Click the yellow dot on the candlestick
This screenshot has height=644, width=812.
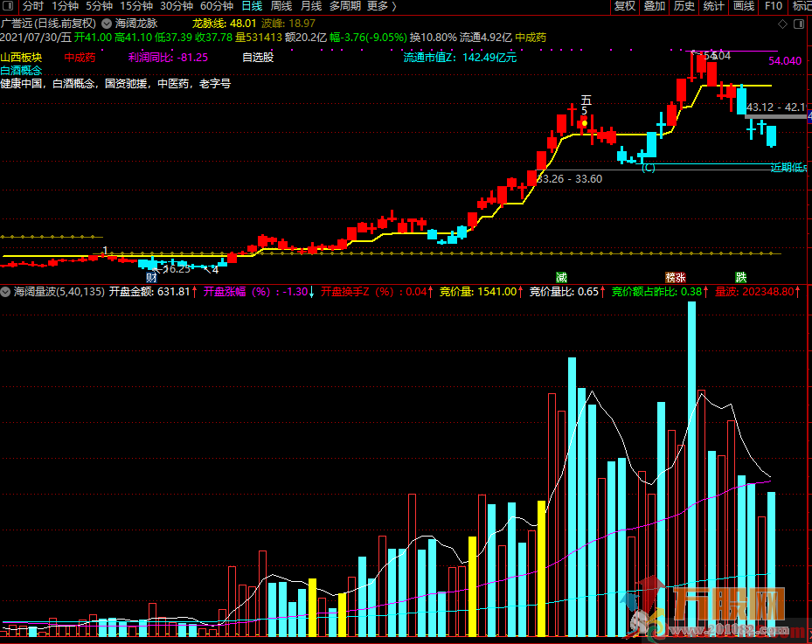pos(583,124)
